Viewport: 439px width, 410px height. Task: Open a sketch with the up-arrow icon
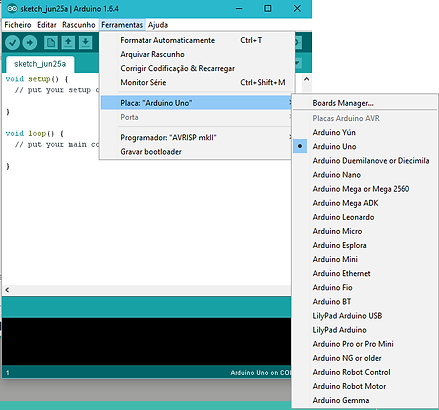68,43
